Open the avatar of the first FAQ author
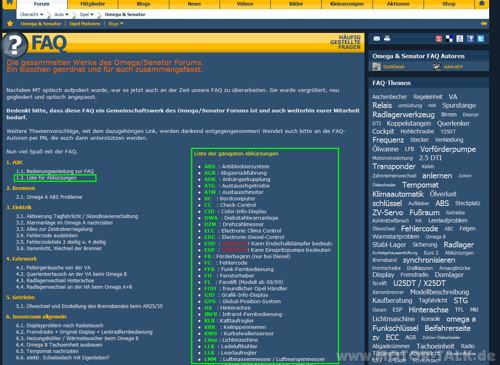The height and width of the screenshot is (365, 500). pos(376,67)
